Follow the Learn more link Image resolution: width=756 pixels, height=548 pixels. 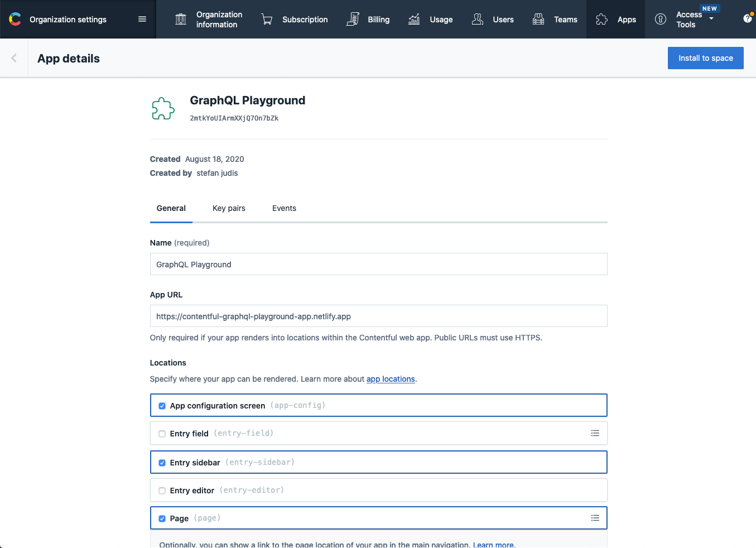[493, 544]
